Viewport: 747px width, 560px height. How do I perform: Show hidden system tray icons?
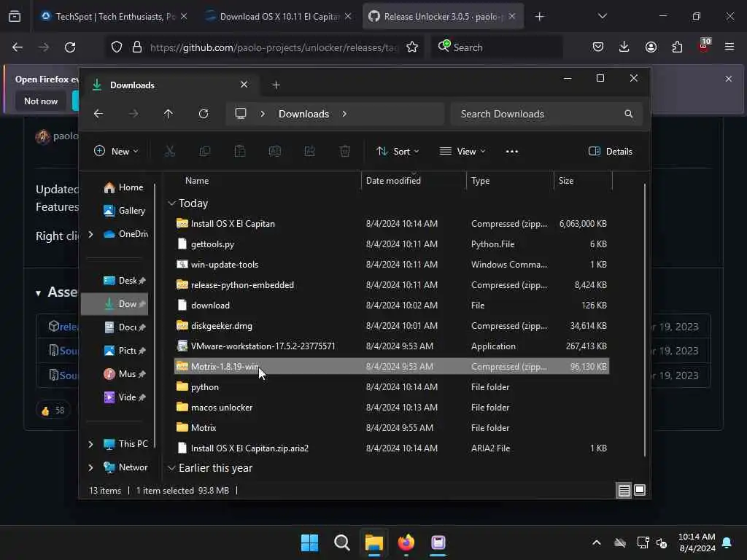pyautogui.click(x=596, y=542)
